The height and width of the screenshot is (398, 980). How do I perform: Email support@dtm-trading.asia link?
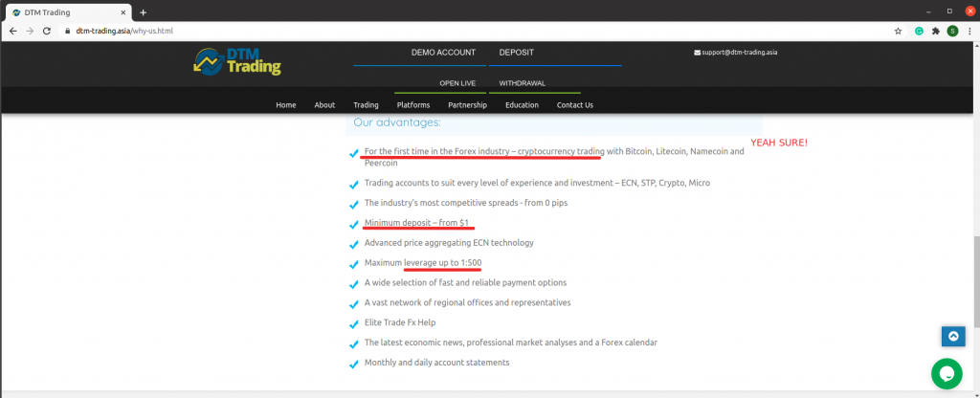tap(740, 53)
